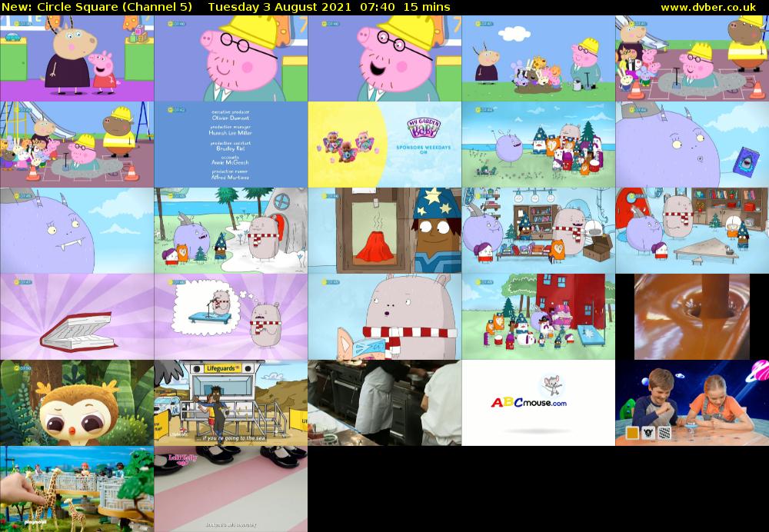
Task: Select Daddy Pig close-up with closed mouth
Action: 231,58
